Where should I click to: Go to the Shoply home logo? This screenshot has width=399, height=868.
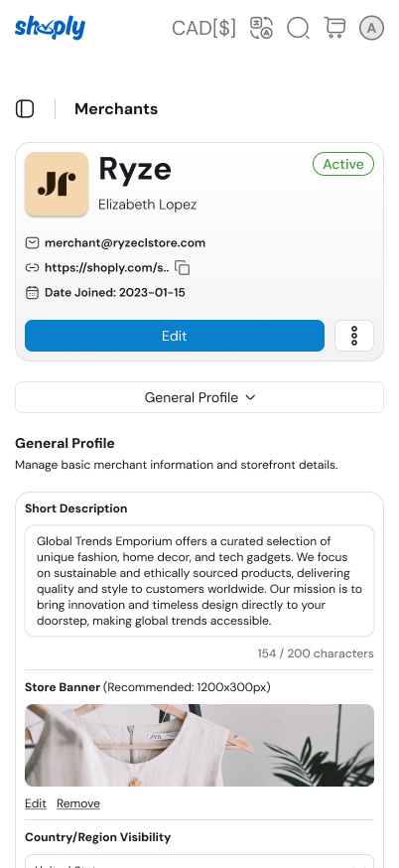tap(50, 28)
